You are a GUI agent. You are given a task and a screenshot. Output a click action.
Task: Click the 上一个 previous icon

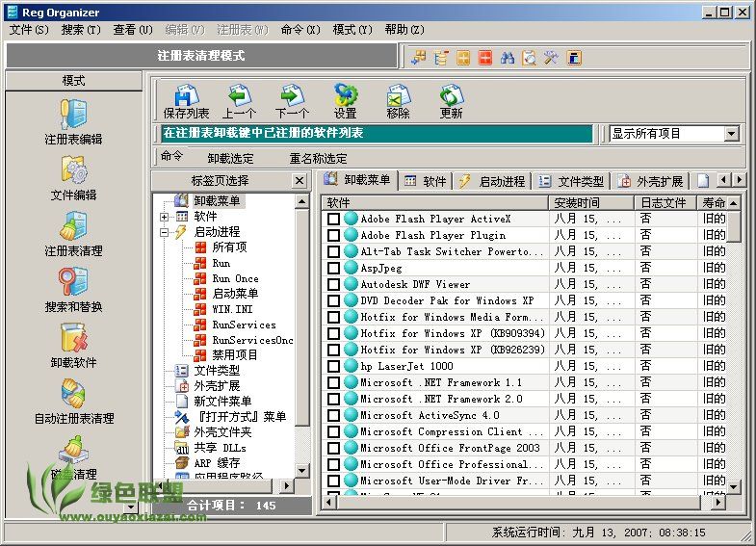tap(239, 101)
